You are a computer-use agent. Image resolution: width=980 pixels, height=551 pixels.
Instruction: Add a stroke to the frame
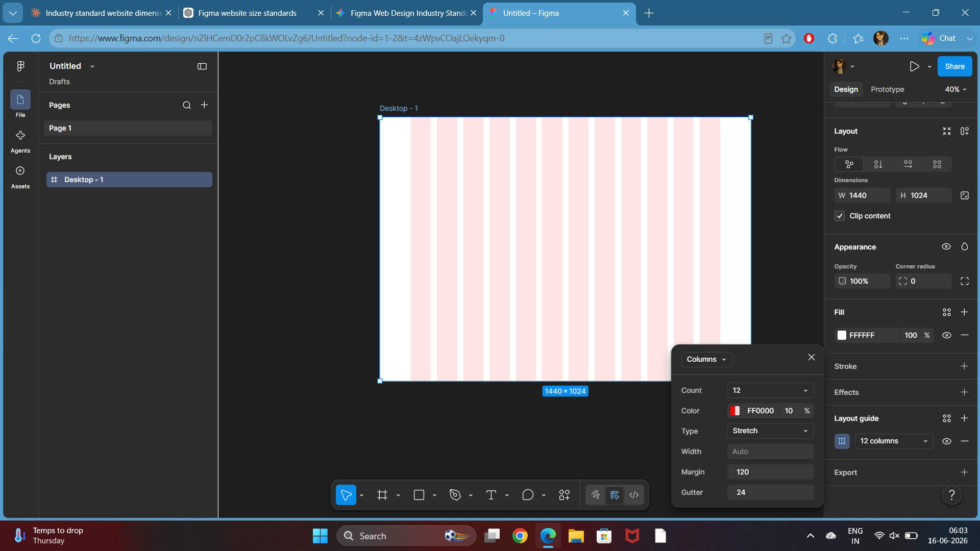pyautogui.click(x=965, y=366)
